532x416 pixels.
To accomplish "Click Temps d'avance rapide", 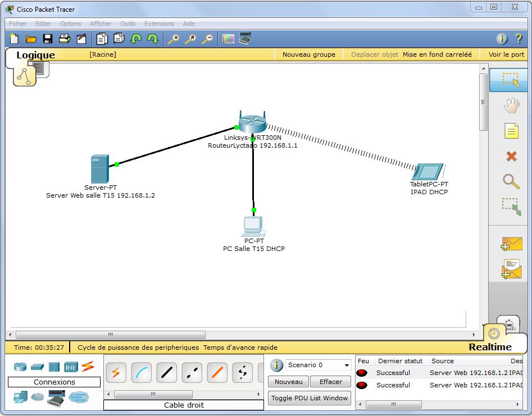I will pos(240,348).
